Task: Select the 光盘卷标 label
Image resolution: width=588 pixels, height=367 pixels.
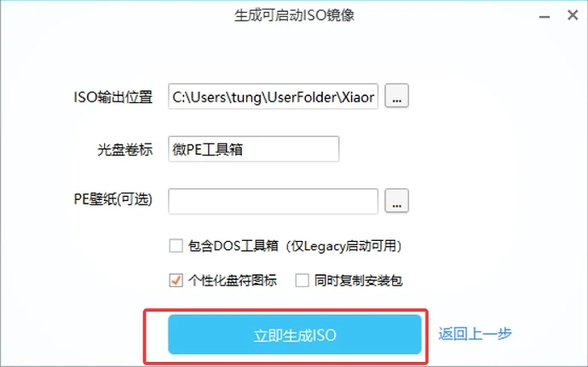Action: (x=125, y=150)
